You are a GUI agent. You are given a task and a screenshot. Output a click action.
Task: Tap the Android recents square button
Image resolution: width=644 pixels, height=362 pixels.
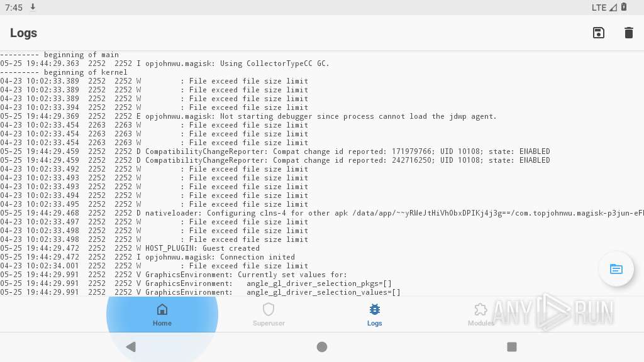click(x=512, y=347)
